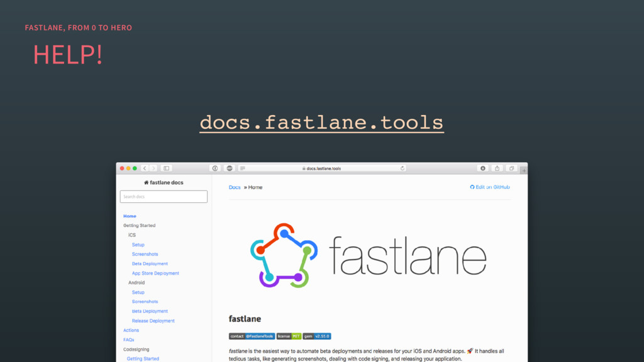Select Home in the docs sidebar

130,216
